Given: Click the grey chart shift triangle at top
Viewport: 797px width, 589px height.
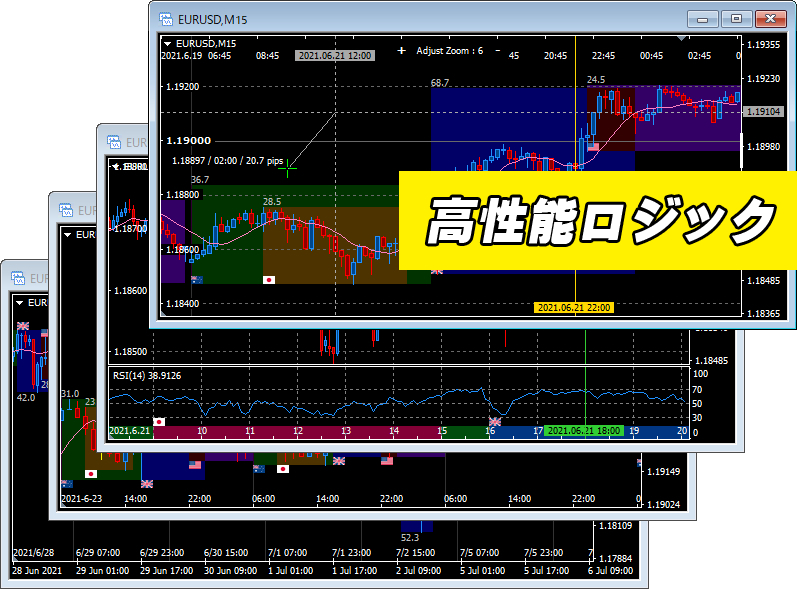Looking at the screenshot, I should click(682, 38).
